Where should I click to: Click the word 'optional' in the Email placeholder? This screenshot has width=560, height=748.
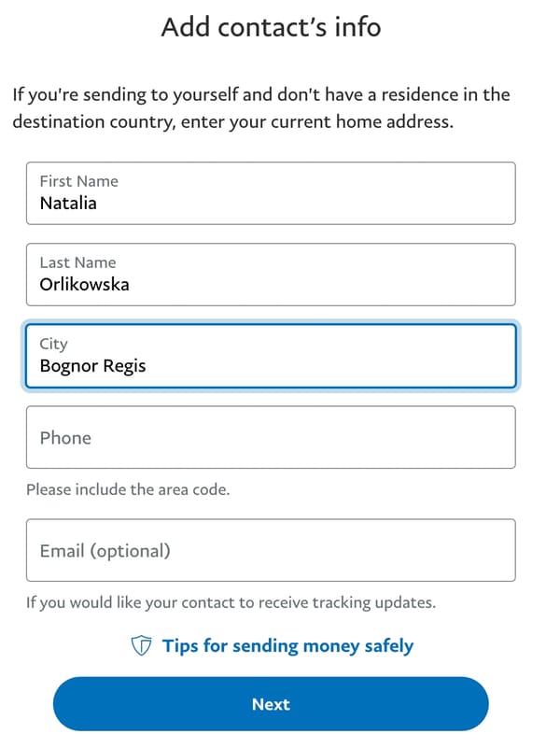130,551
